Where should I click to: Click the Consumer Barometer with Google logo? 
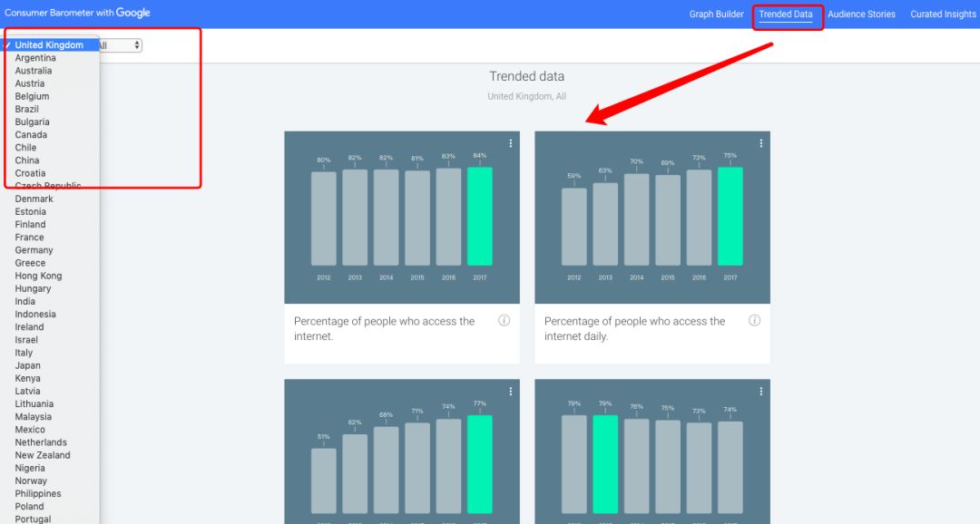pyautogui.click(x=77, y=14)
